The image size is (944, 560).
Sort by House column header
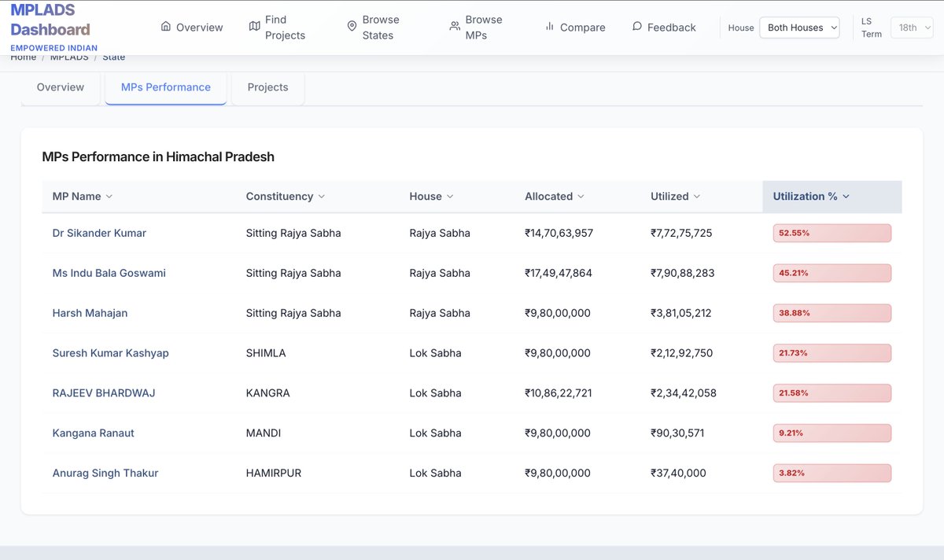tap(431, 197)
